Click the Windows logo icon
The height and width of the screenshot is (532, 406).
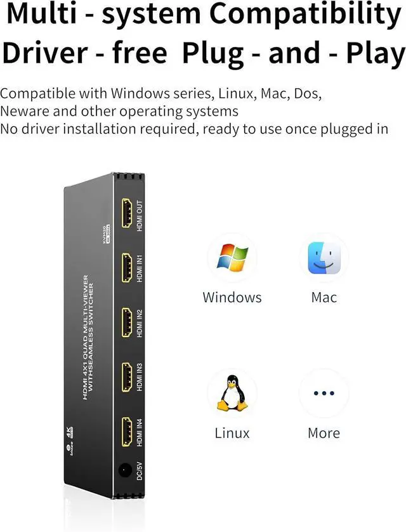pyautogui.click(x=232, y=257)
